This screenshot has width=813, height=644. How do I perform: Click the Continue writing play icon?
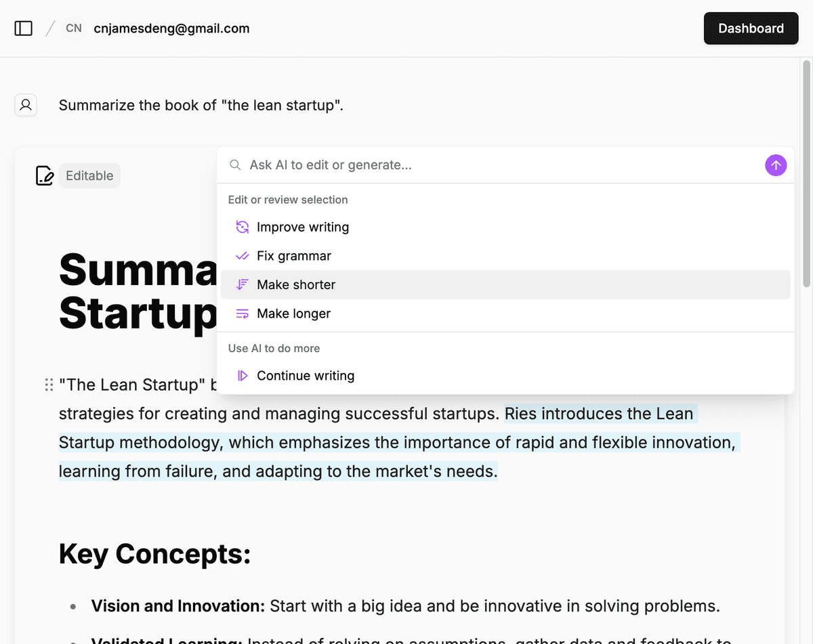[x=242, y=376]
